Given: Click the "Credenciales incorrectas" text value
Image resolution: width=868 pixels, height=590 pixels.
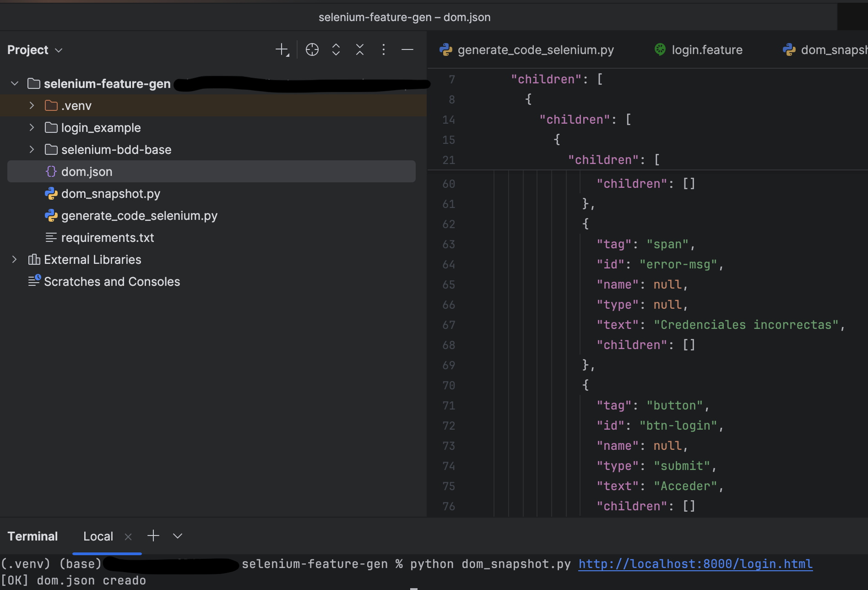Looking at the screenshot, I should [x=746, y=325].
